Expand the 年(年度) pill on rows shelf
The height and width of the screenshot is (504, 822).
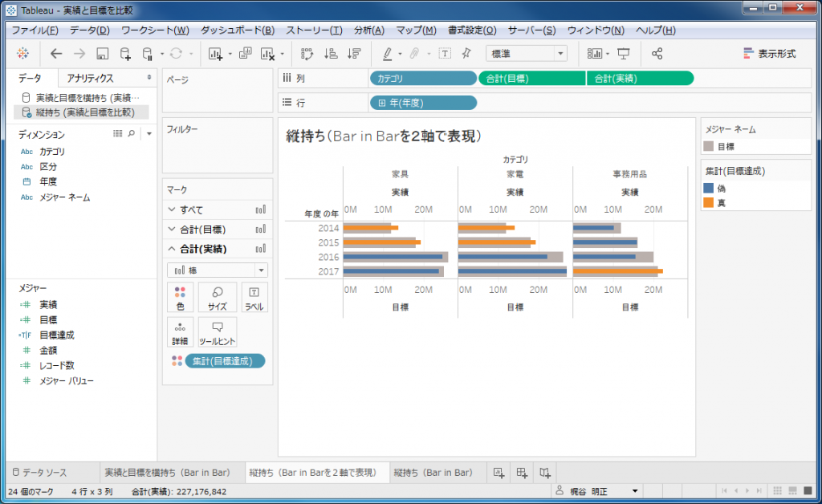(381, 103)
